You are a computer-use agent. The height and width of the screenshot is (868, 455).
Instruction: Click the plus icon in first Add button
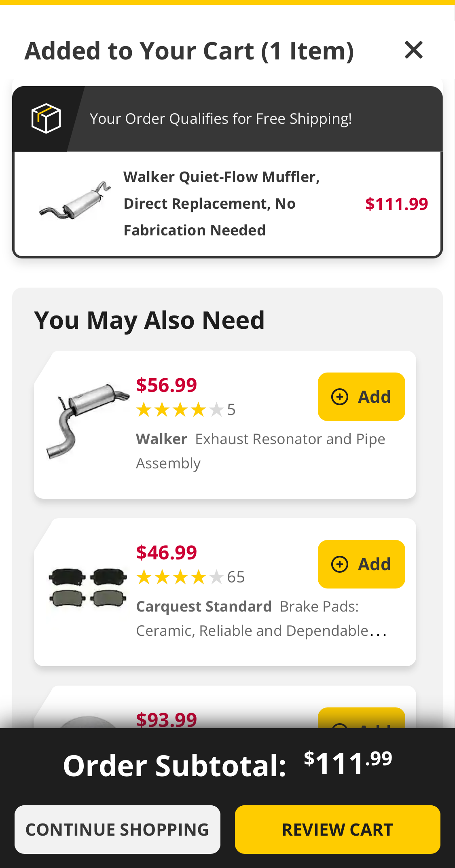tap(340, 397)
